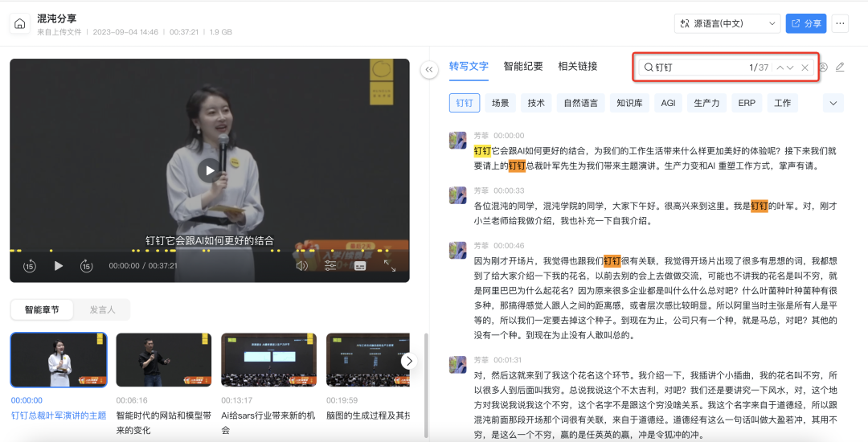Viewport: 868px width, 442px height.
Task: Click the magnifier icon in the search box
Action: 649,68
